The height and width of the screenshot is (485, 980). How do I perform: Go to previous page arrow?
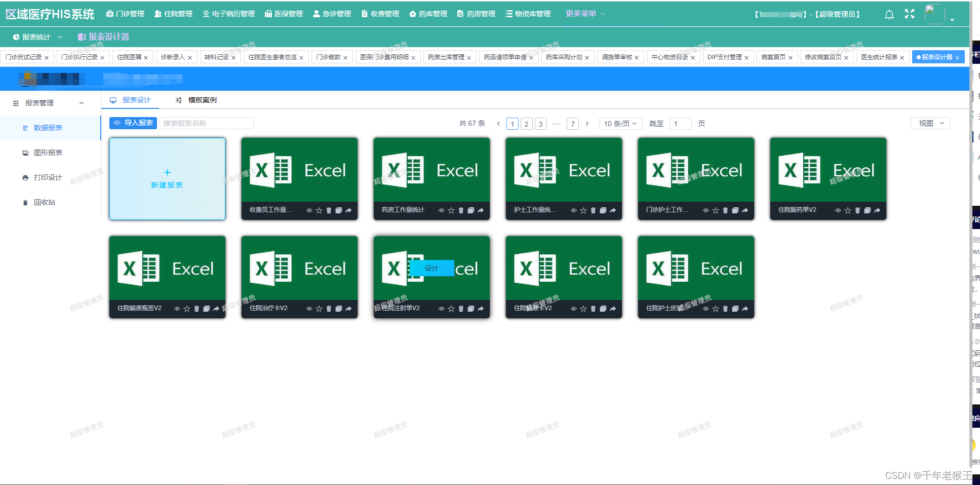(x=498, y=124)
